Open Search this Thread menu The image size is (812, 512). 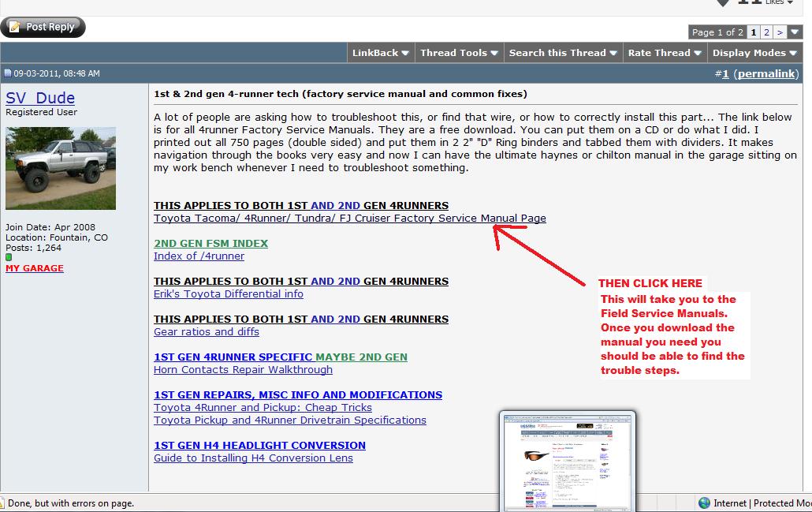click(563, 53)
